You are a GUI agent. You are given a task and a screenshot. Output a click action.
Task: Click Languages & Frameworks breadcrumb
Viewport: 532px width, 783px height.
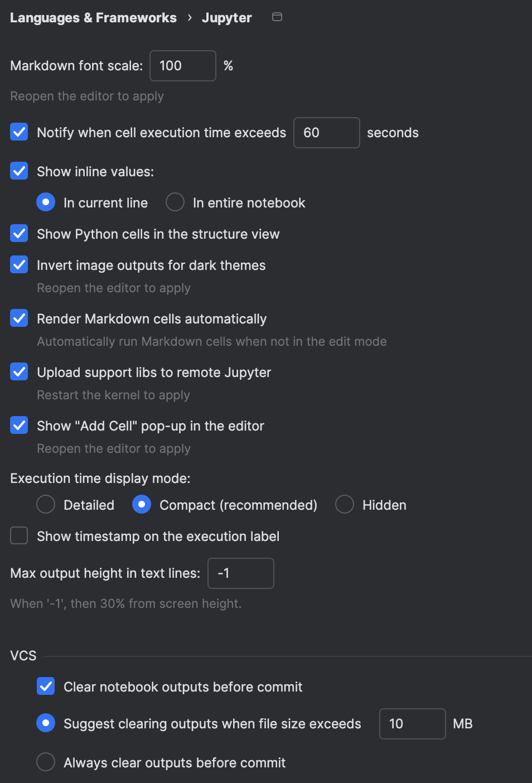[x=93, y=18]
